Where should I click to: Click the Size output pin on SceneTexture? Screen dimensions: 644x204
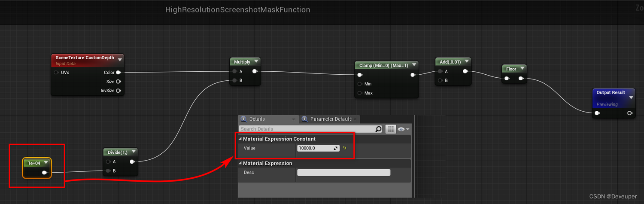coord(118,82)
